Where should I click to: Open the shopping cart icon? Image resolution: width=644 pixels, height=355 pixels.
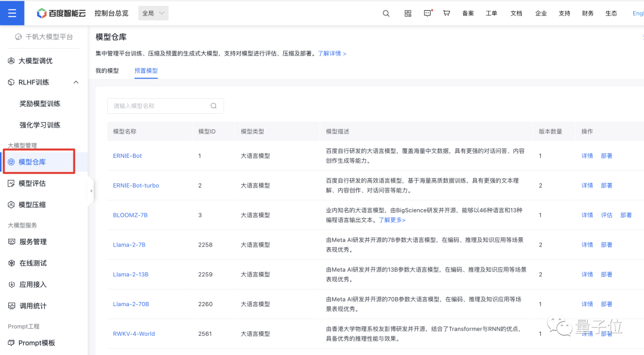pos(447,13)
